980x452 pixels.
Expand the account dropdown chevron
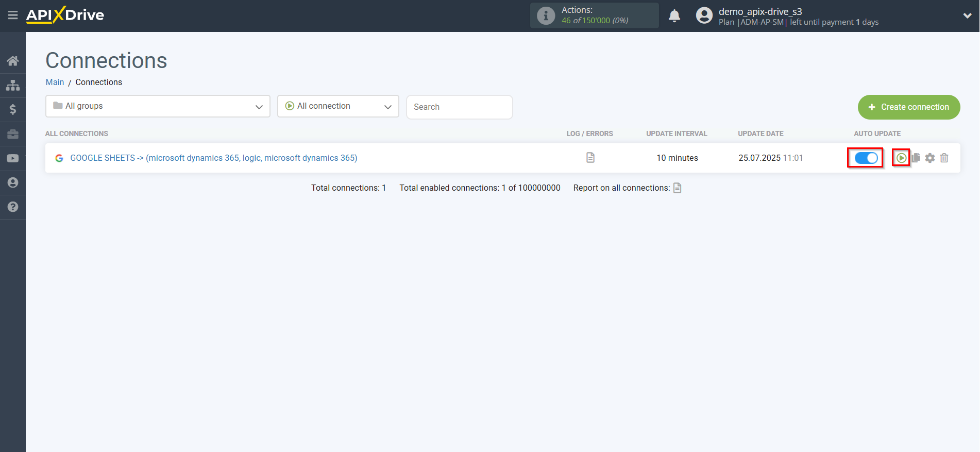pos(967,16)
